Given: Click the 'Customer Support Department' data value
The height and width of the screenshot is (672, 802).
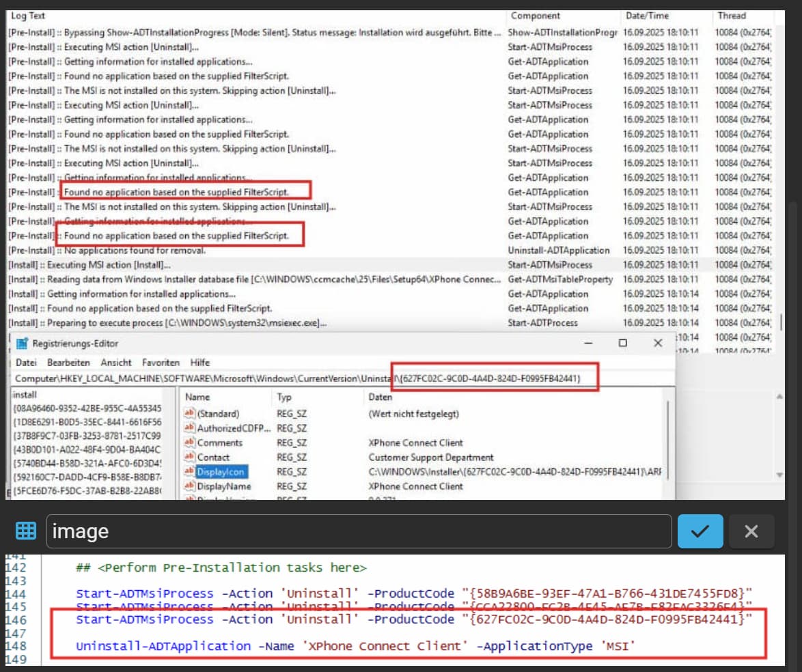Looking at the screenshot, I should coord(430,457).
